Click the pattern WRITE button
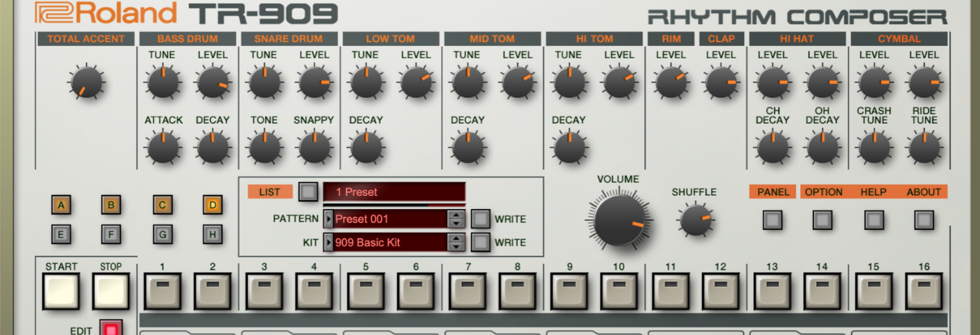 point(480,219)
